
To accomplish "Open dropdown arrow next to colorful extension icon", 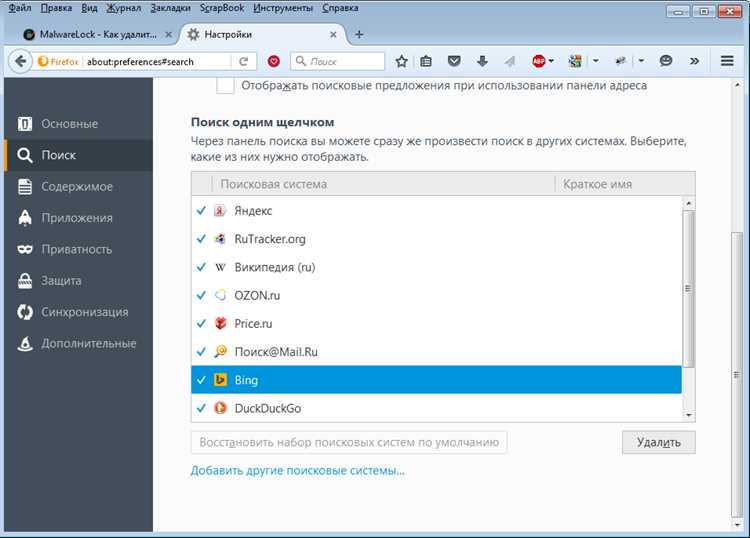I will (596, 61).
